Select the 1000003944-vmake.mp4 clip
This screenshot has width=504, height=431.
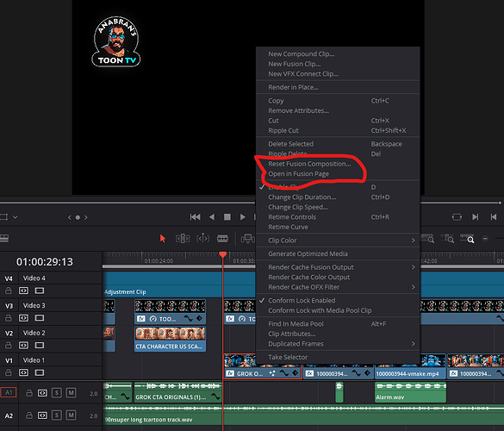410,366
